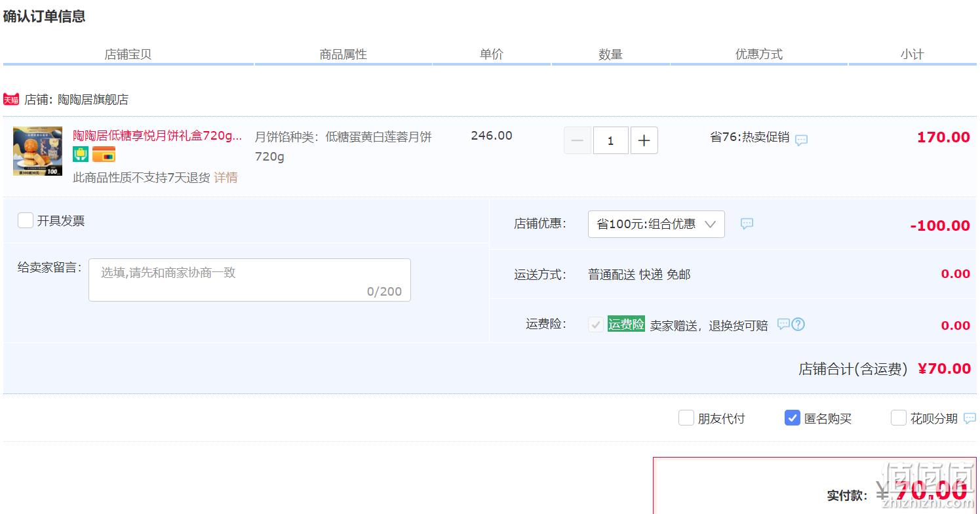Screen dimensions: 980x514
Task: Click the 此商品性质不支持7天退货 notice
Action: click(142, 178)
